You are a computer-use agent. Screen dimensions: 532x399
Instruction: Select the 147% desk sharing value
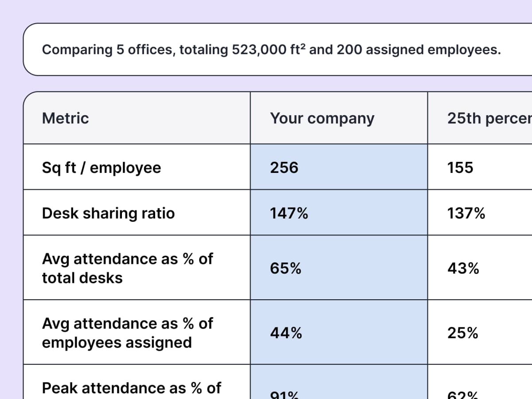pyautogui.click(x=289, y=213)
